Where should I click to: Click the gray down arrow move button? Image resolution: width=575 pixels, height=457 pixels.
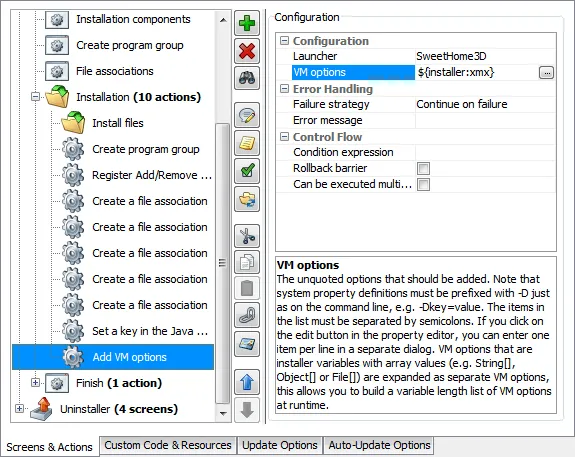(x=247, y=410)
